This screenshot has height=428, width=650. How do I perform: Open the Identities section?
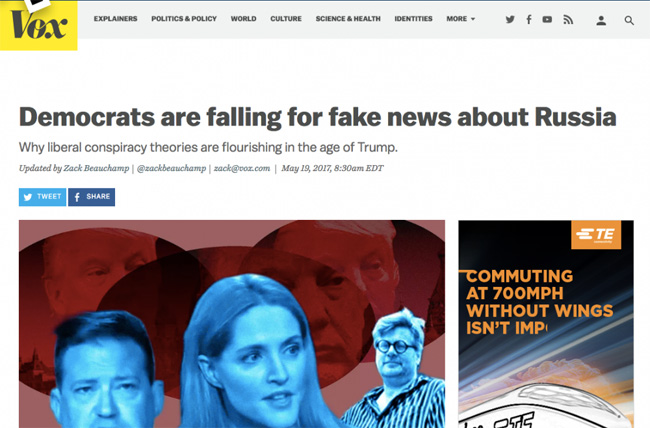click(413, 19)
